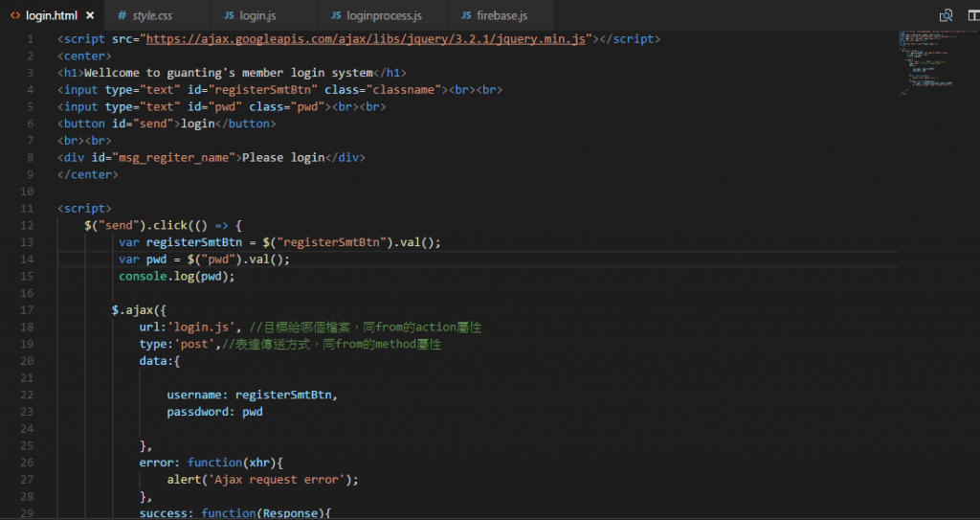Click the opening <center> tag on line 2

point(84,56)
